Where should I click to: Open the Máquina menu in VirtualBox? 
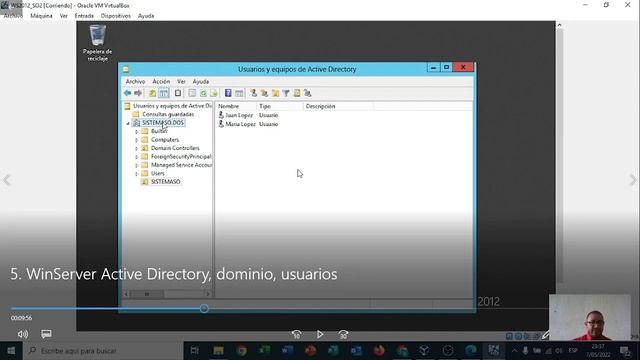click(x=41, y=16)
